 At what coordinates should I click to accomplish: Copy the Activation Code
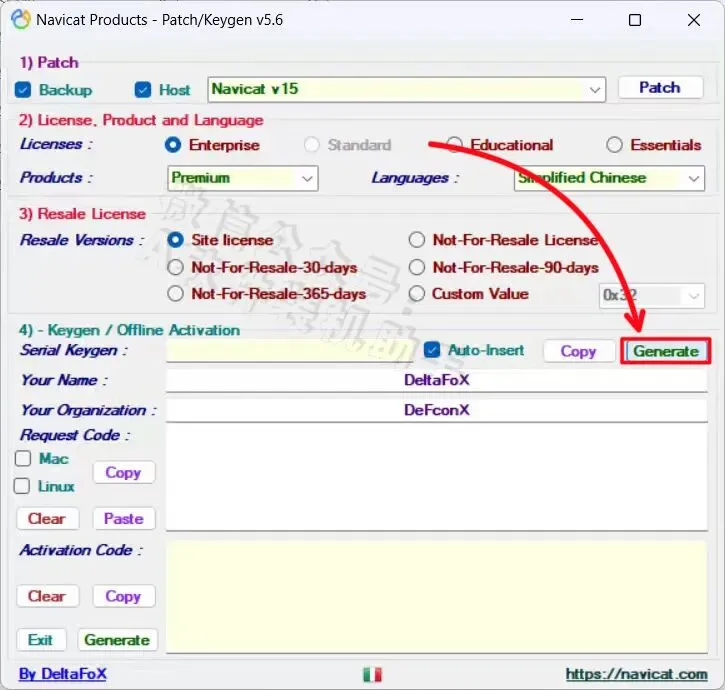(x=123, y=596)
